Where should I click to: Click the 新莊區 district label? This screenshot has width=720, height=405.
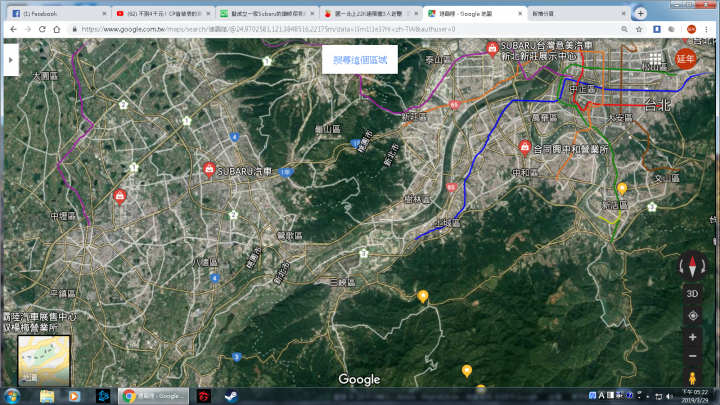click(414, 117)
